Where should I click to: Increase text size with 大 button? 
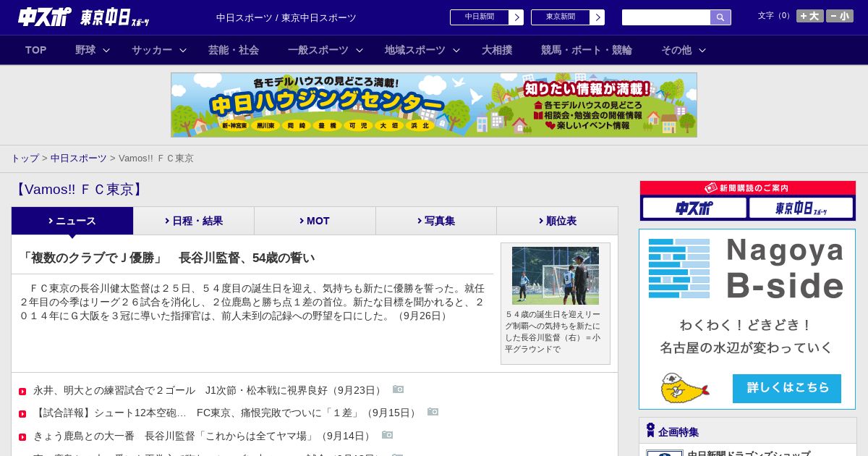(x=810, y=16)
